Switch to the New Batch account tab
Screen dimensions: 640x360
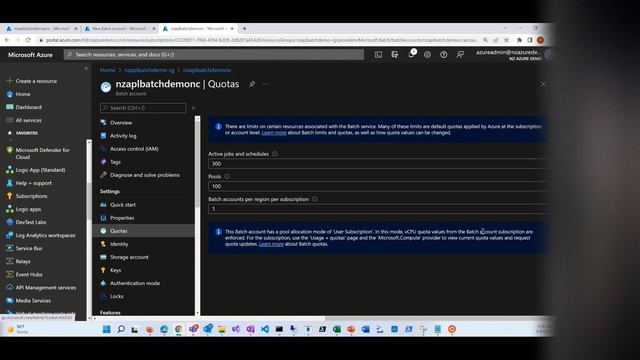click(x=118, y=29)
